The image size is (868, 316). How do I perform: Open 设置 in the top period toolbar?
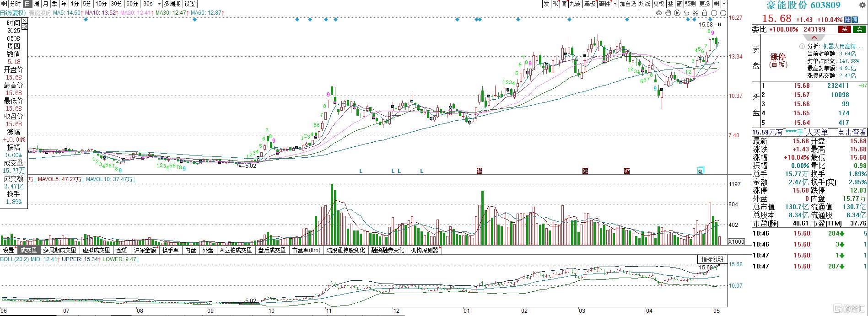tap(189, 4)
